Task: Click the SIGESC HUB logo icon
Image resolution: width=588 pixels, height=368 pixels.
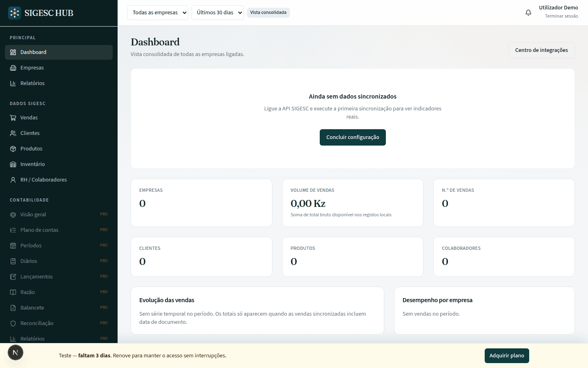Action: click(x=15, y=13)
